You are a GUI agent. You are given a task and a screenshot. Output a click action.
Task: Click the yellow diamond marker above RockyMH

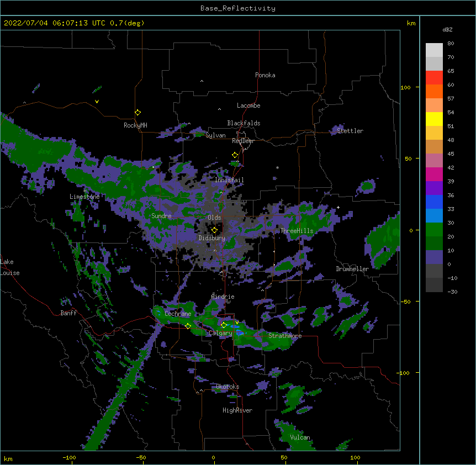tap(138, 113)
